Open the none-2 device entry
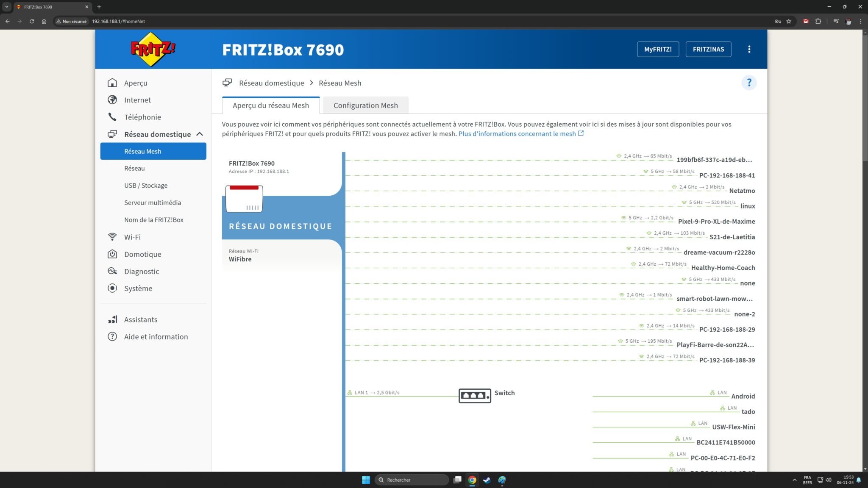The height and width of the screenshot is (488, 868). [x=745, y=314]
